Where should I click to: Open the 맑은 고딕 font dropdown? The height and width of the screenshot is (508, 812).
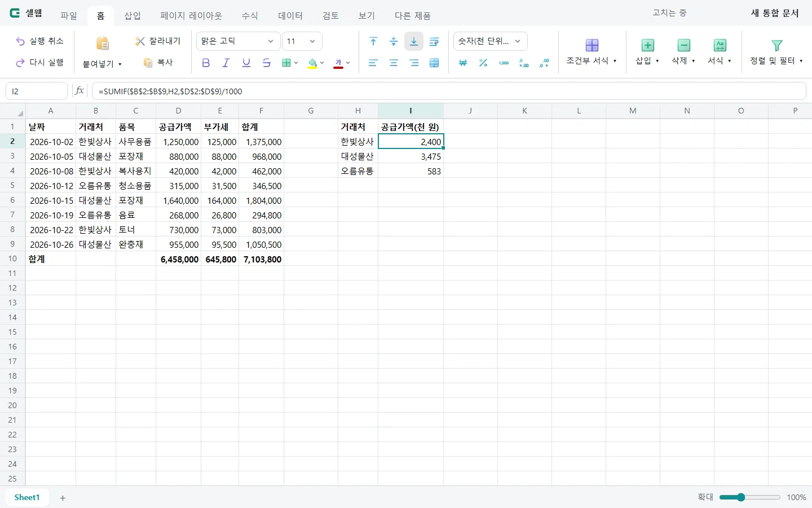238,41
